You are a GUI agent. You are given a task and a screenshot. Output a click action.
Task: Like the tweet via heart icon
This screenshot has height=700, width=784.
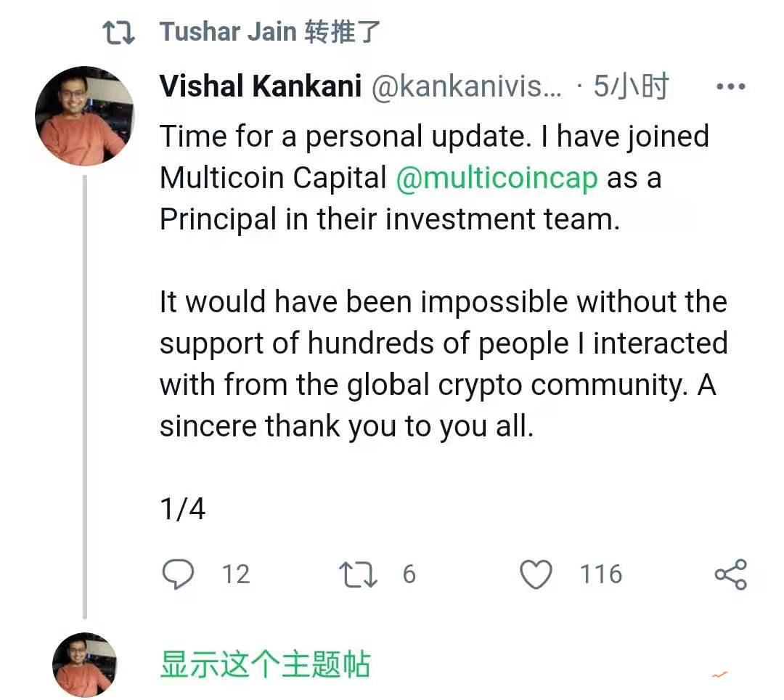coord(536,574)
